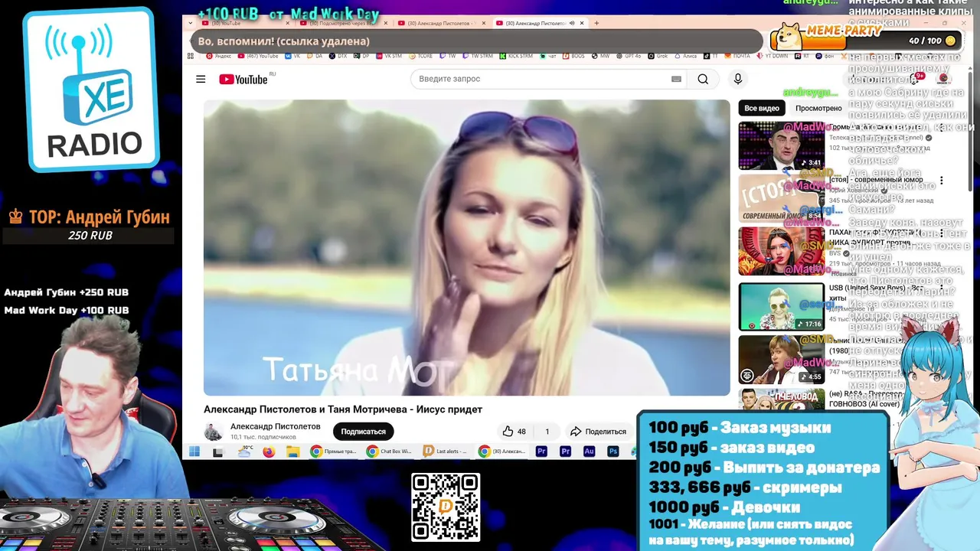
Task: Open the (467) YouTube bookmark
Action: click(258, 56)
